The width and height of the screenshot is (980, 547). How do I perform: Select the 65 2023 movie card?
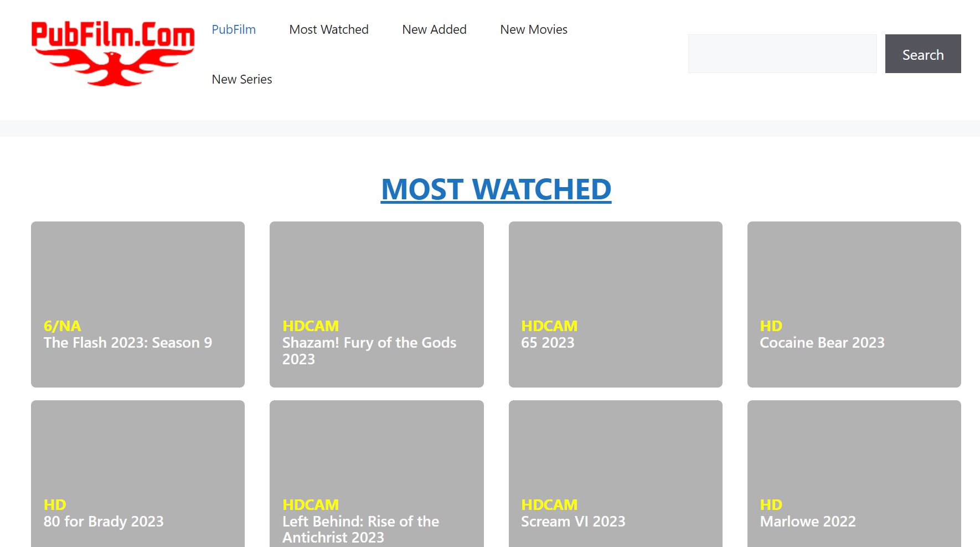point(616,305)
